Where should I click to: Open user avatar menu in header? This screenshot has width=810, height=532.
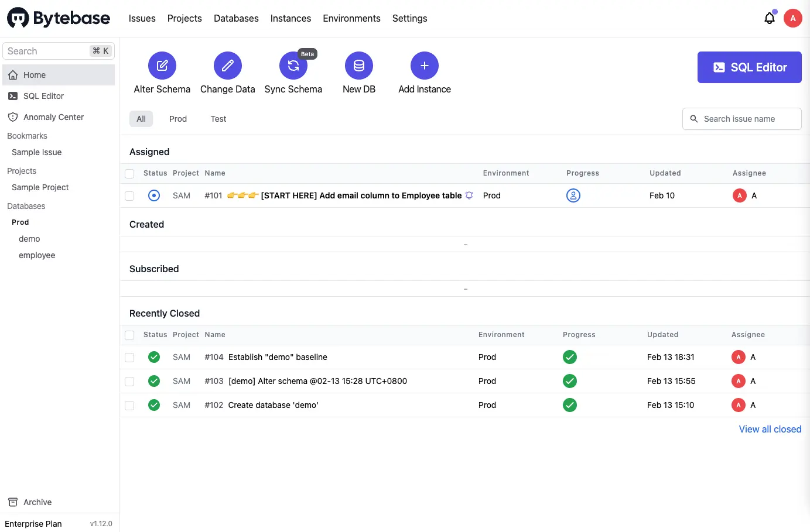tap(793, 18)
